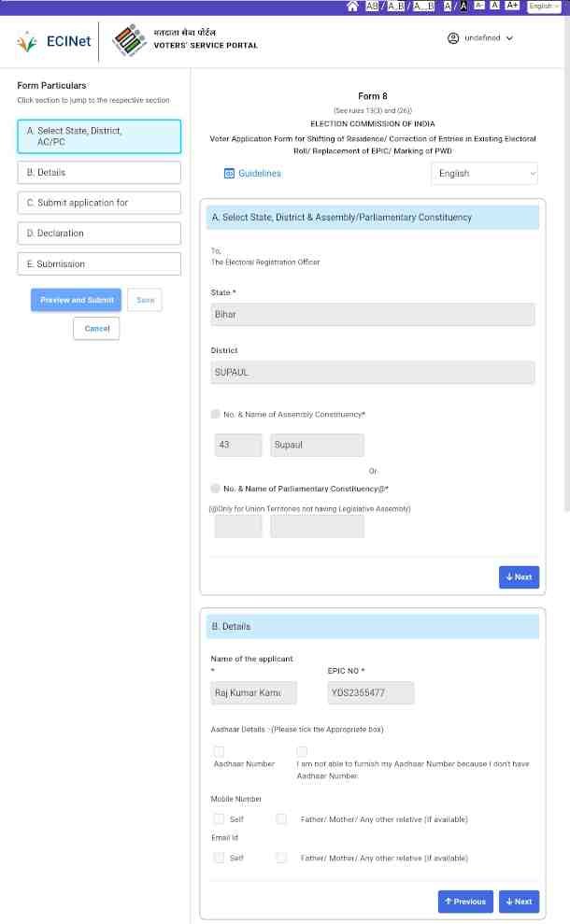Tick the Self checkbox under Mobile Number

(x=219, y=818)
